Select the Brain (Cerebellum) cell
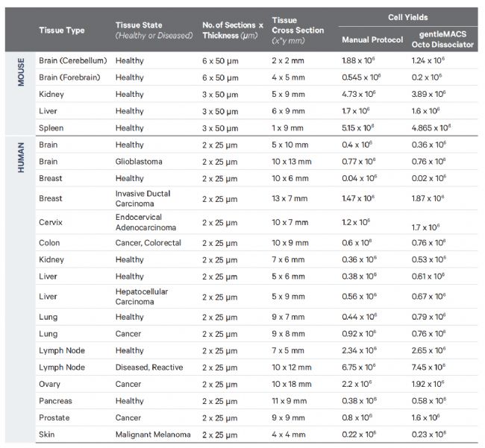 click(72, 60)
